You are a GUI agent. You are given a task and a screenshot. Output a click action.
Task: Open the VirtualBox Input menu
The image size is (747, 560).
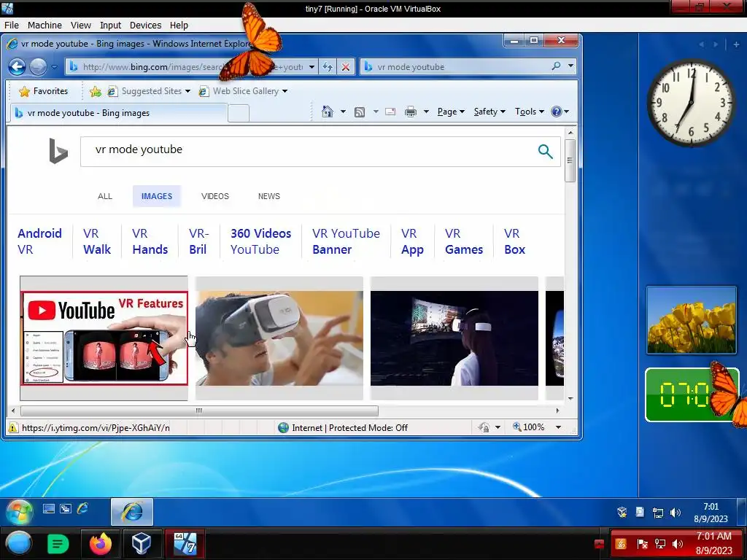(x=110, y=26)
